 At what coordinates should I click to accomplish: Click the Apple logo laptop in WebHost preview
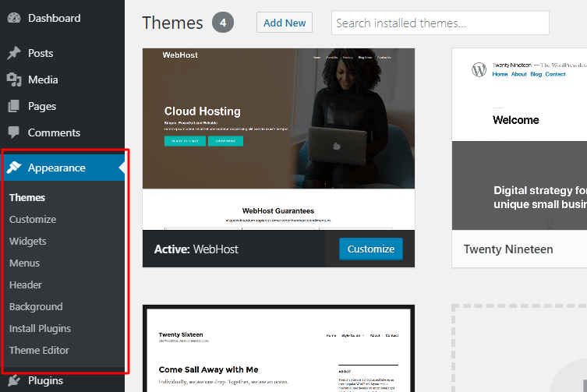pyautogui.click(x=337, y=146)
